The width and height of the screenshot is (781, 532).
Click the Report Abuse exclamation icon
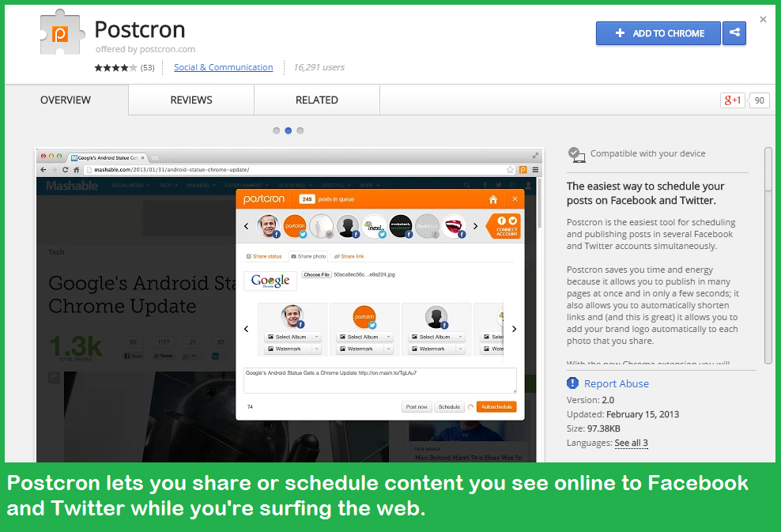573,383
